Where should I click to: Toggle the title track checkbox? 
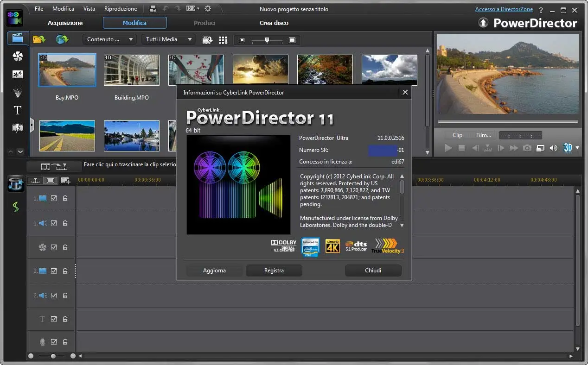tap(54, 319)
